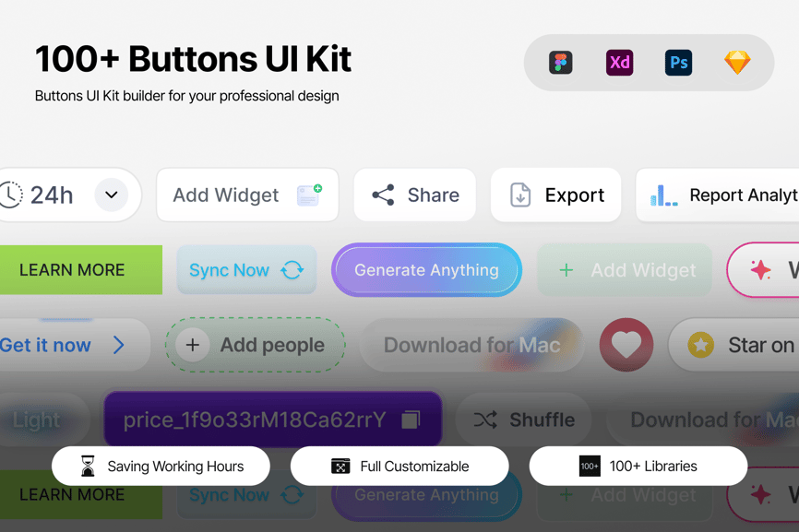799x532 pixels.
Task: Click the Shuffle button
Action: (524, 420)
